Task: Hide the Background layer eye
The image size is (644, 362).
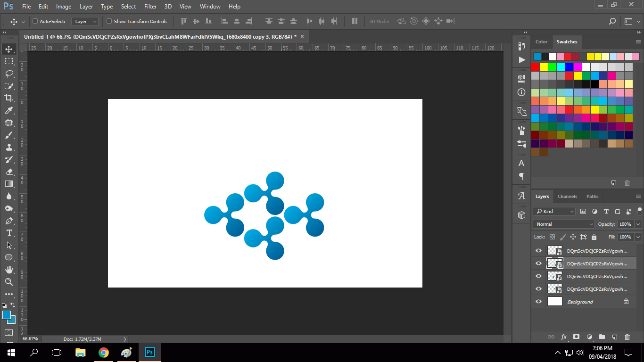Action: click(x=538, y=302)
